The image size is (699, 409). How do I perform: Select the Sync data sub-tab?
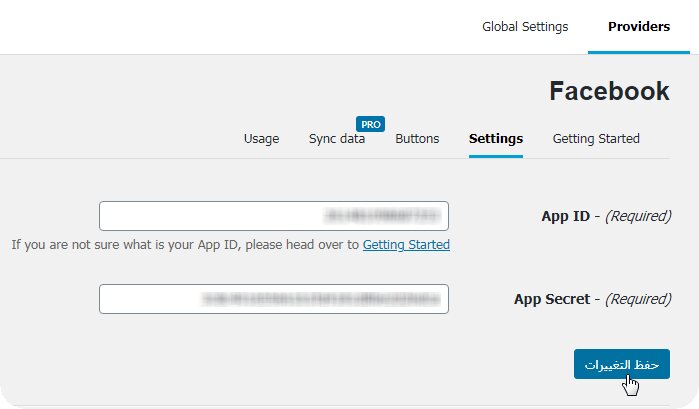pyautogui.click(x=337, y=139)
